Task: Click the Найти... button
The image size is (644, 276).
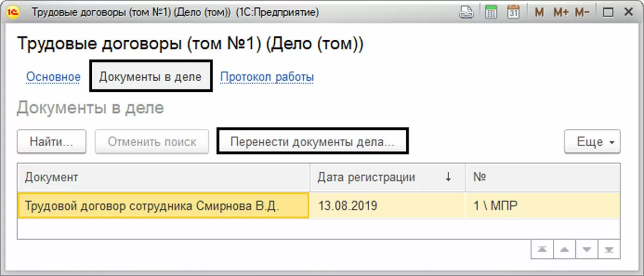Action: coord(51,142)
